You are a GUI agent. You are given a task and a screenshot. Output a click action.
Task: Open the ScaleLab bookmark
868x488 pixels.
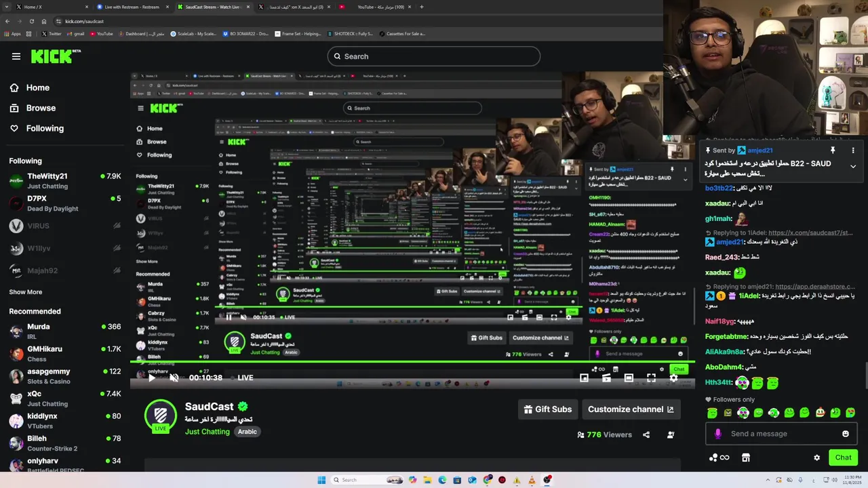point(193,34)
